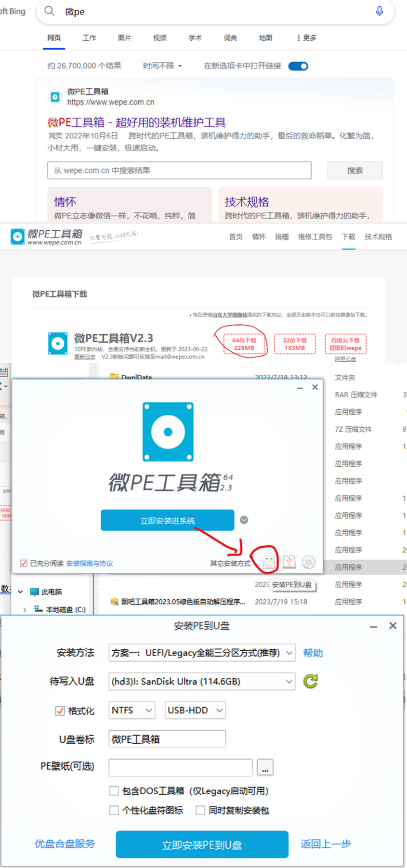Toggle the 在新选项卡中打开链接 switch
The image size is (407, 868).
[298, 66]
